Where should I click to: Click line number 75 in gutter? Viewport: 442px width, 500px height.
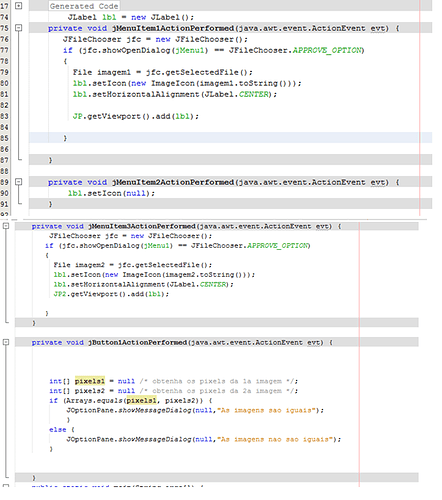pos(4,28)
